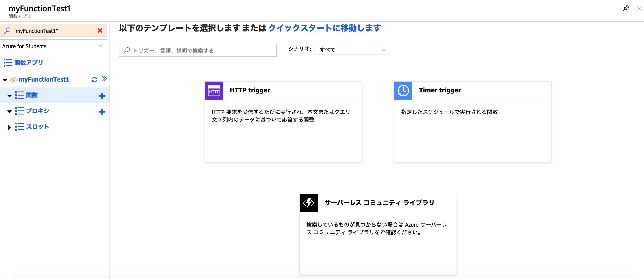This screenshot has width=644, height=279.
Task: Add new function with plus icon beside 関数
Action: coord(102,96)
